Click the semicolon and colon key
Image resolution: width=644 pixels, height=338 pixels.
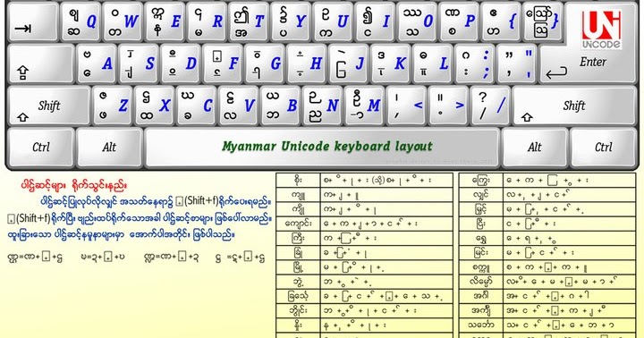(475, 64)
